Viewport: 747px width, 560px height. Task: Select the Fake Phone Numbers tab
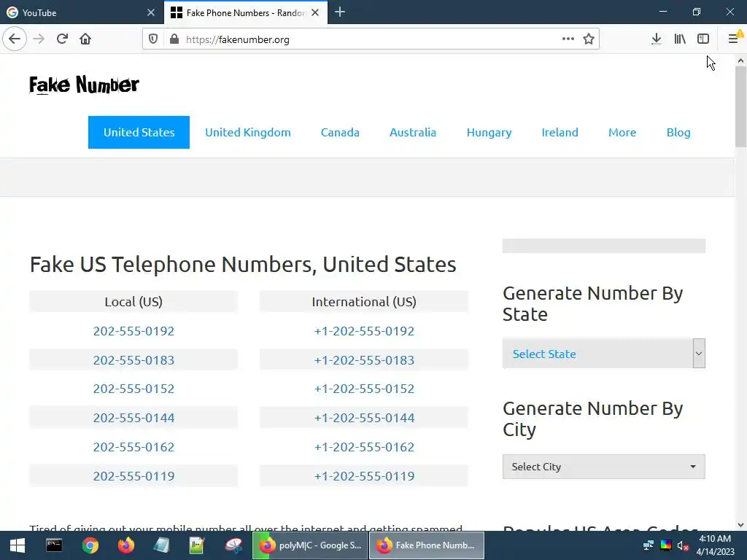pyautogui.click(x=245, y=12)
